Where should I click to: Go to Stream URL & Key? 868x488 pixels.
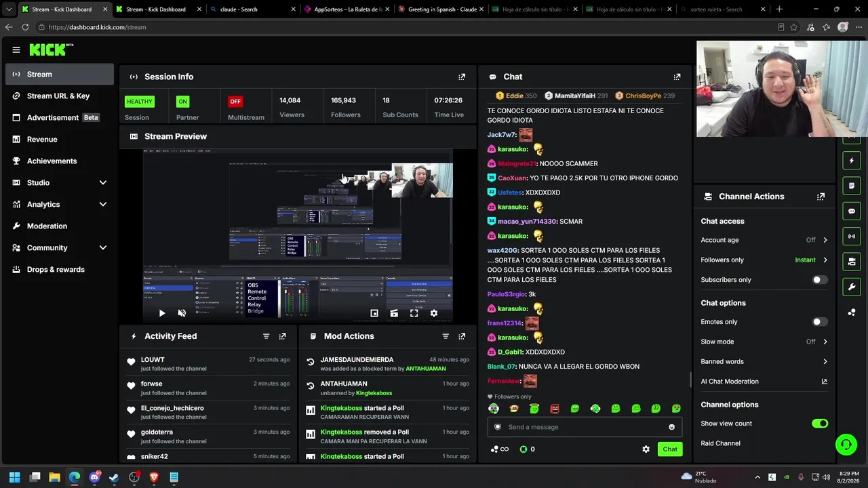(60, 96)
